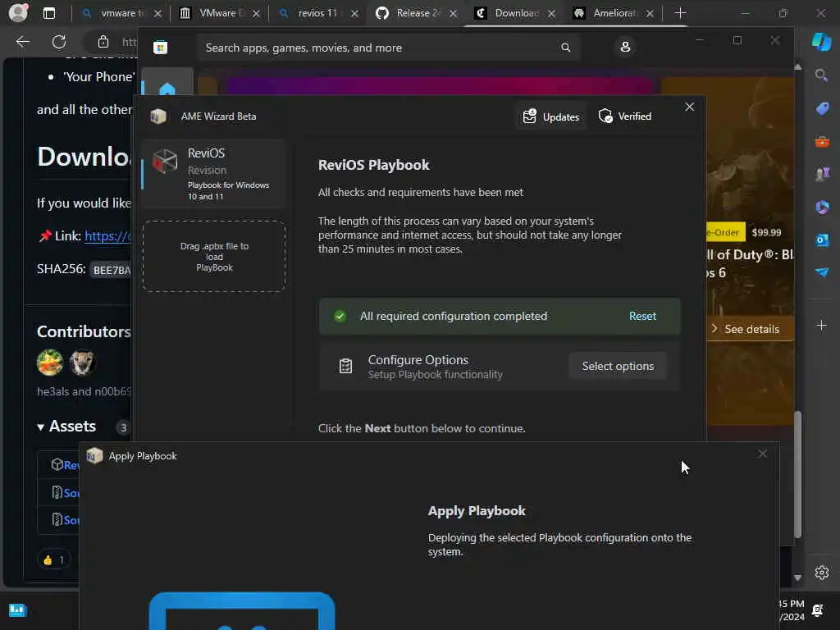The height and width of the screenshot is (630, 840).
Task: Open Copilot in the Edge sidebar
Action: pyautogui.click(x=821, y=42)
